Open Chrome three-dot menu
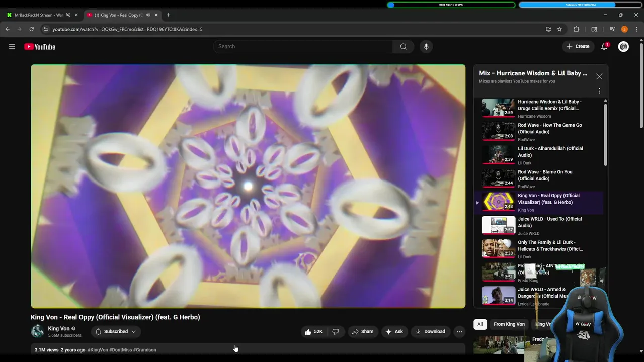 point(636,29)
